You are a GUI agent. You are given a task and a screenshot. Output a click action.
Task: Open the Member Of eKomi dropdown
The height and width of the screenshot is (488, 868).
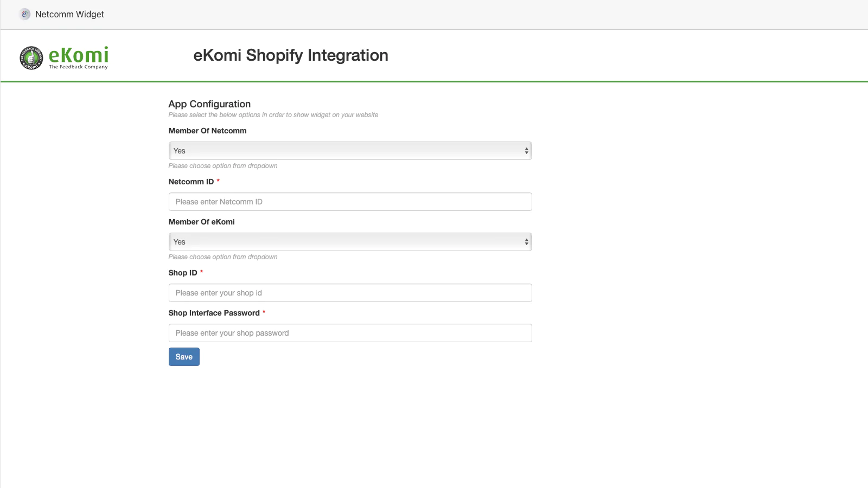(x=350, y=242)
